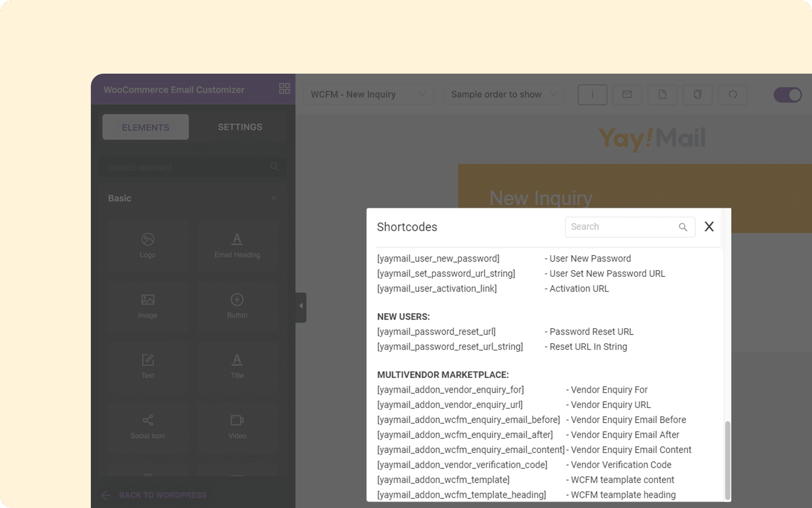Click the New Inquiry email heading
This screenshot has height=508, width=812.
[540, 198]
